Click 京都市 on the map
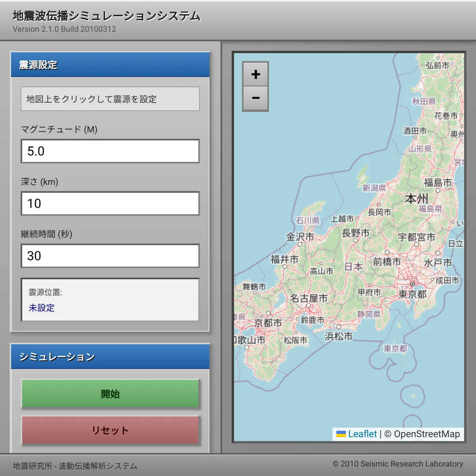Image resolution: width=476 pixels, height=476 pixels. click(x=268, y=323)
